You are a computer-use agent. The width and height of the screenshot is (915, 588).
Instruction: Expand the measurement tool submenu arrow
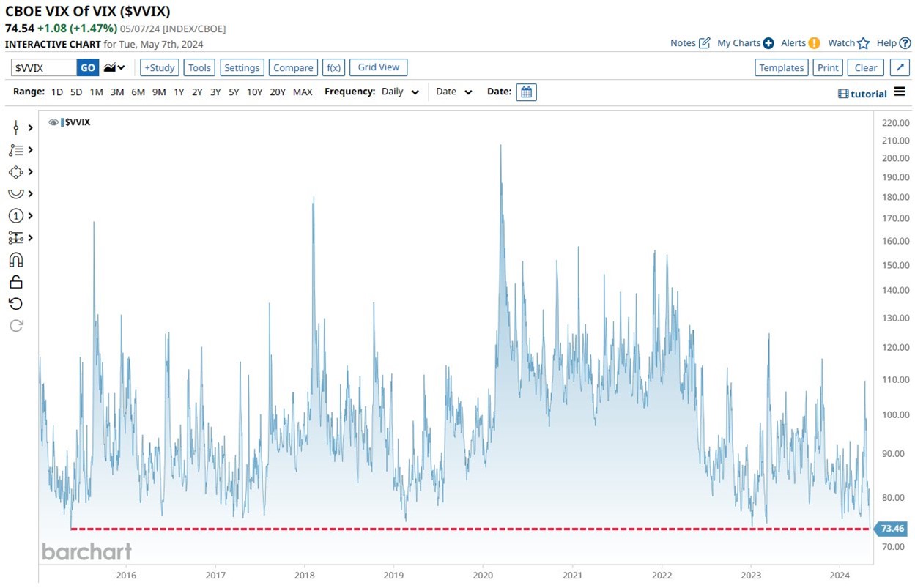[x=31, y=237]
